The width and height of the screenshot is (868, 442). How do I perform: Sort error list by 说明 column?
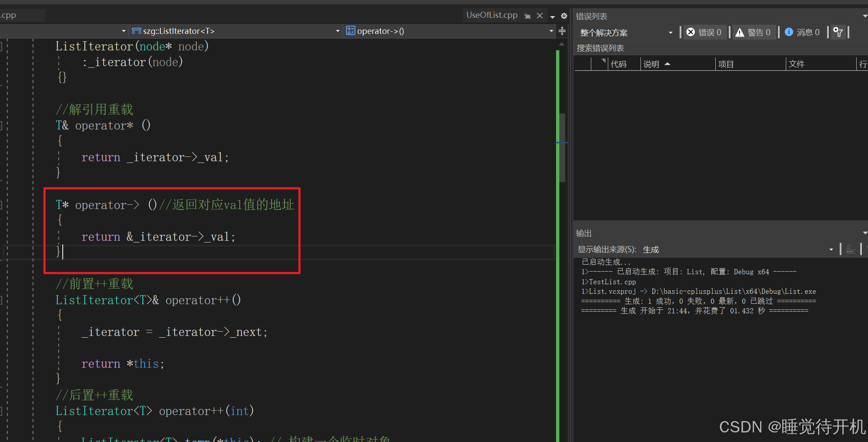coord(678,64)
